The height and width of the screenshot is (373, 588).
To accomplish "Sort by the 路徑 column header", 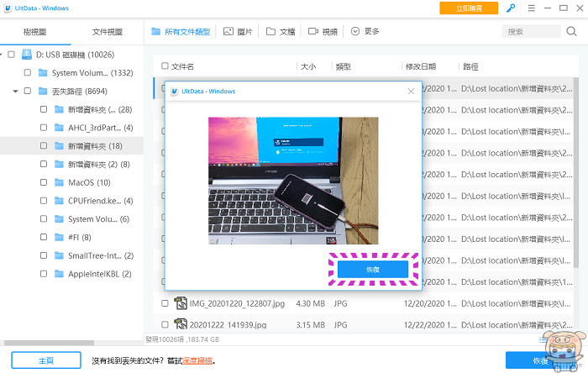I will (470, 66).
